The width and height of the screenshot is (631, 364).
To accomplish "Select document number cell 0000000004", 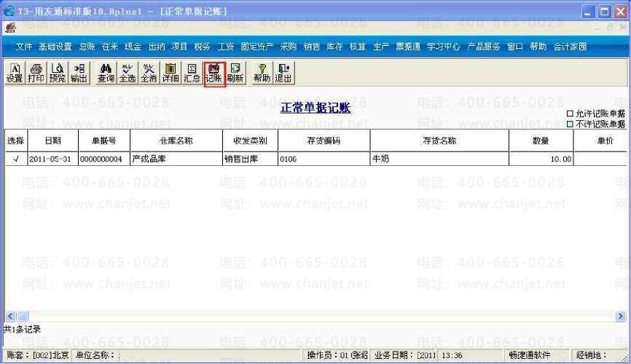I will click(x=103, y=159).
